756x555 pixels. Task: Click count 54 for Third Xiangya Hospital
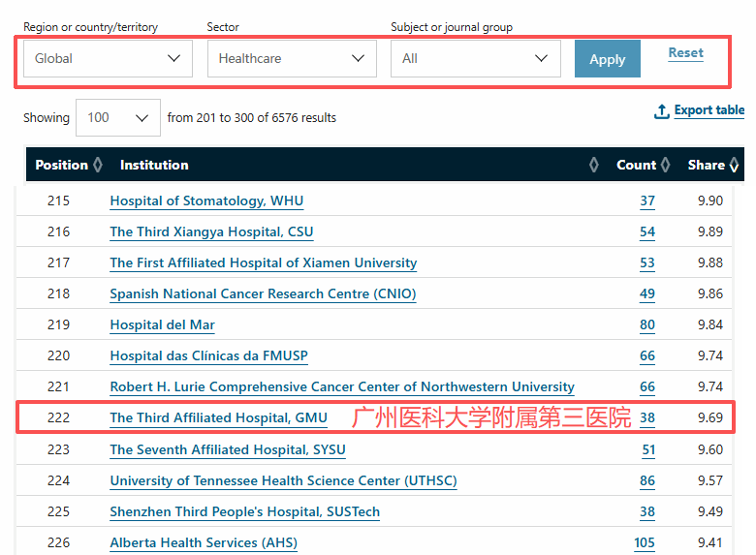point(647,231)
